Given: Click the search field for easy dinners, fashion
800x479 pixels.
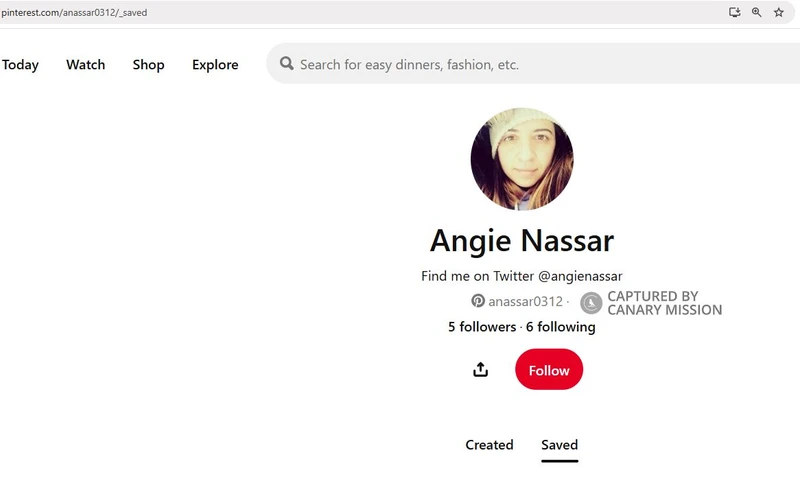Looking at the screenshot, I should (x=533, y=64).
